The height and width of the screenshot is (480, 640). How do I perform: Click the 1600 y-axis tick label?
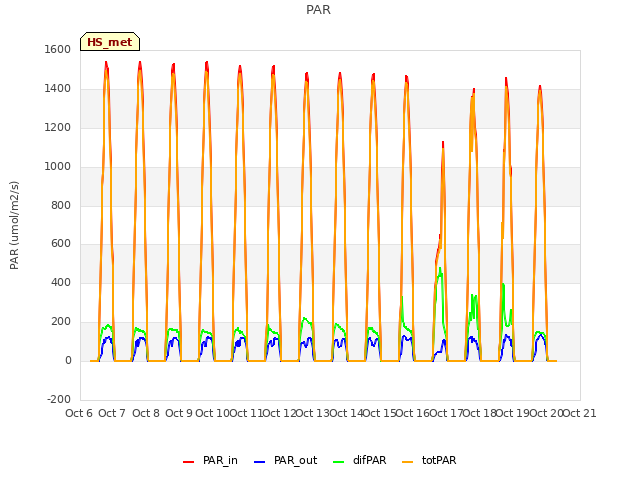tap(58, 49)
